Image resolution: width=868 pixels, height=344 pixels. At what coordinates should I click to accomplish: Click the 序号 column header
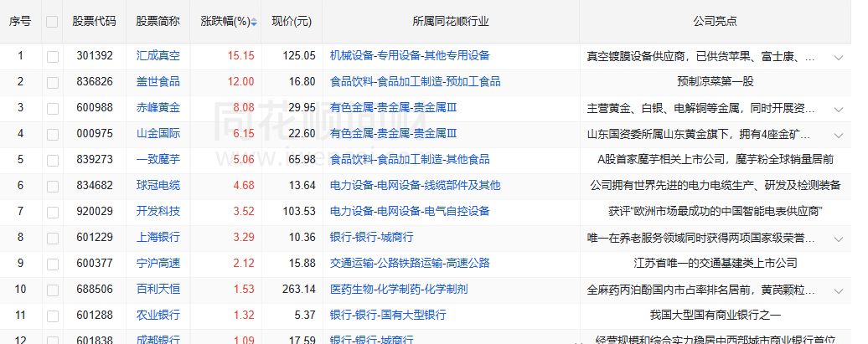[x=20, y=22]
